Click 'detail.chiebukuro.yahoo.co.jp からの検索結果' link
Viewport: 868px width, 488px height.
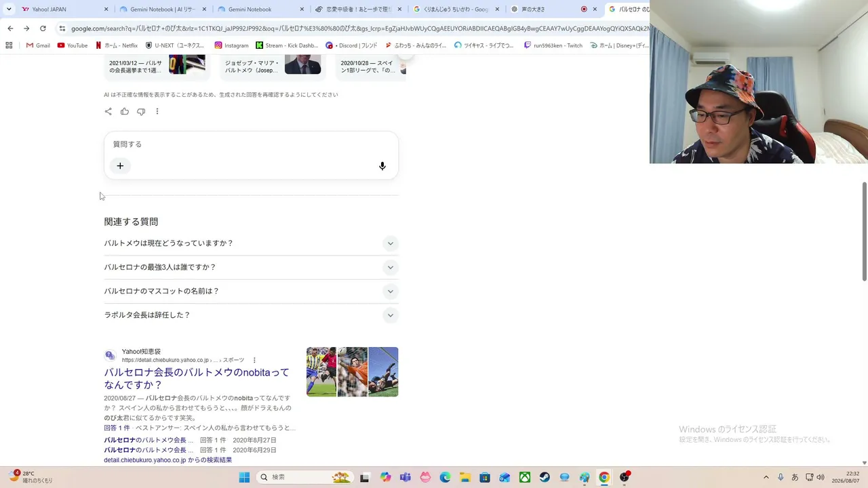(167, 460)
